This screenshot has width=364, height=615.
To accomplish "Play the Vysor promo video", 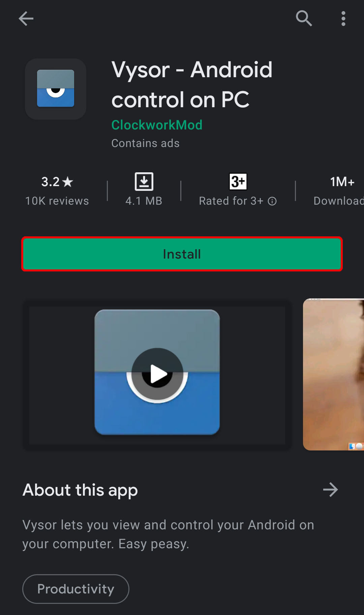I will click(157, 374).
